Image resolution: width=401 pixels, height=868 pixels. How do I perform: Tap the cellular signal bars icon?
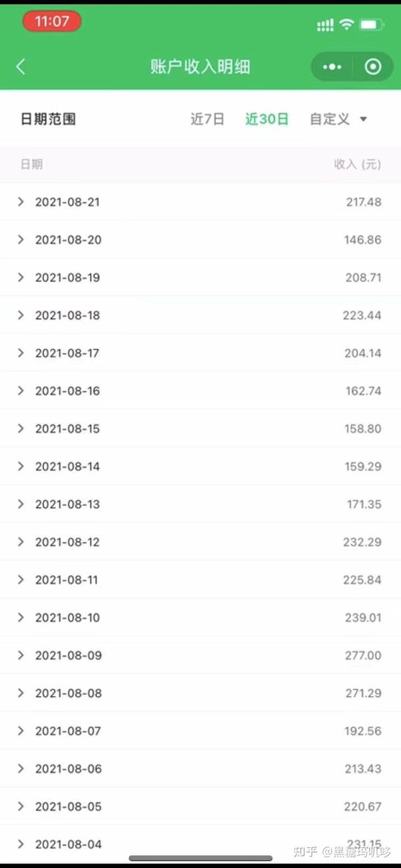point(325,25)
